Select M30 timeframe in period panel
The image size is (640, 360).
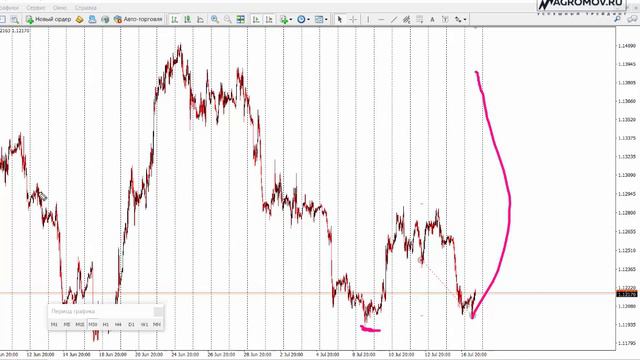click(93, 324)
